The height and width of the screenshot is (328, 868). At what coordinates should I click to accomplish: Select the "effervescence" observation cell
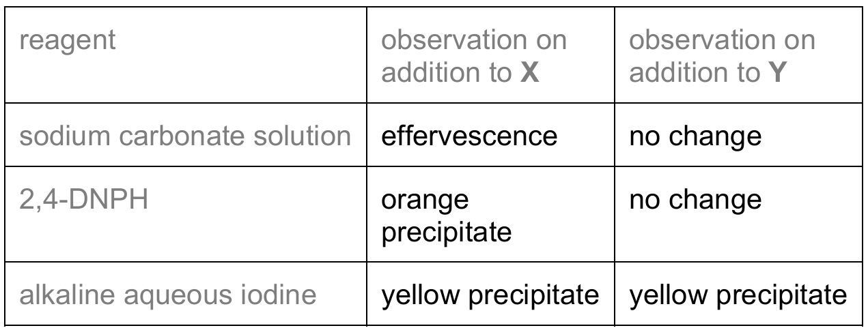click(469, 136)
